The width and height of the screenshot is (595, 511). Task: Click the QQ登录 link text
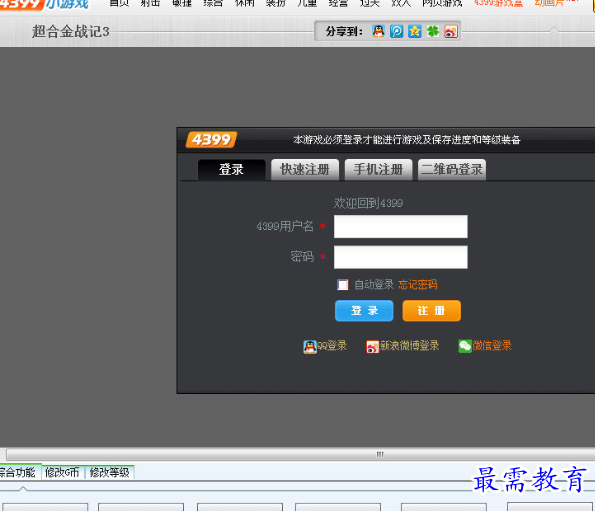coord(332,346)
